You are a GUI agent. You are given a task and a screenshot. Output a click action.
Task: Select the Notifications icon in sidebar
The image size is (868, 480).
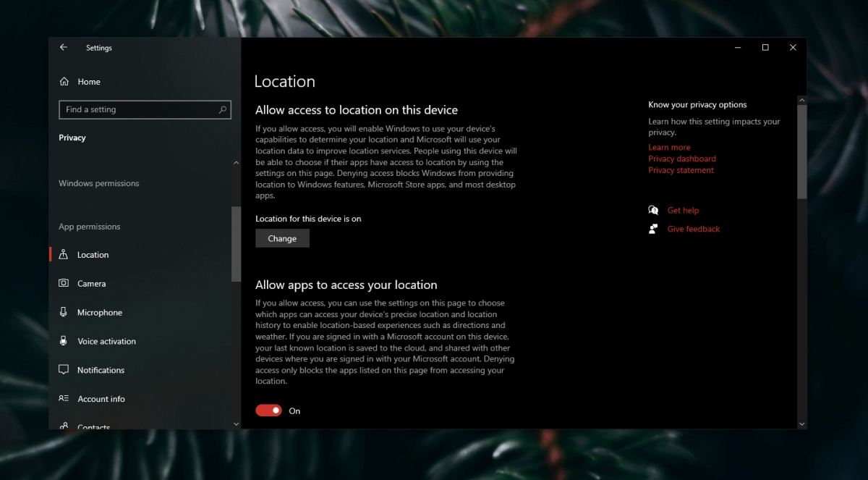tap(64, 370)
